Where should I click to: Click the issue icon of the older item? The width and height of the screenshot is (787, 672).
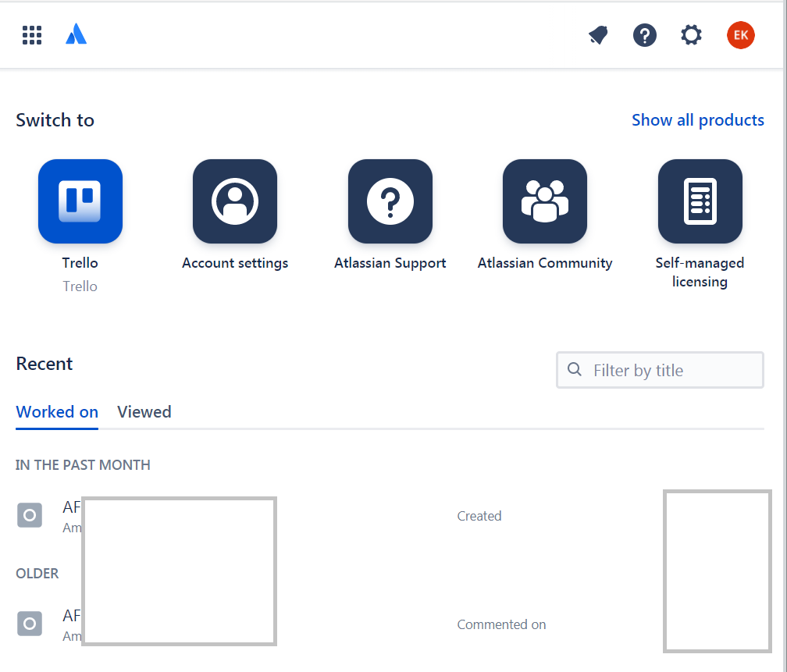point(30,624)
